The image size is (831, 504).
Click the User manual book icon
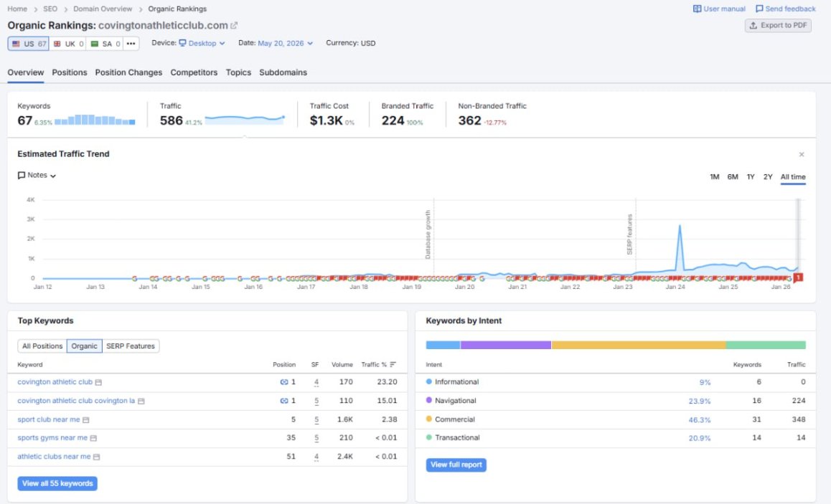[697, 9]
